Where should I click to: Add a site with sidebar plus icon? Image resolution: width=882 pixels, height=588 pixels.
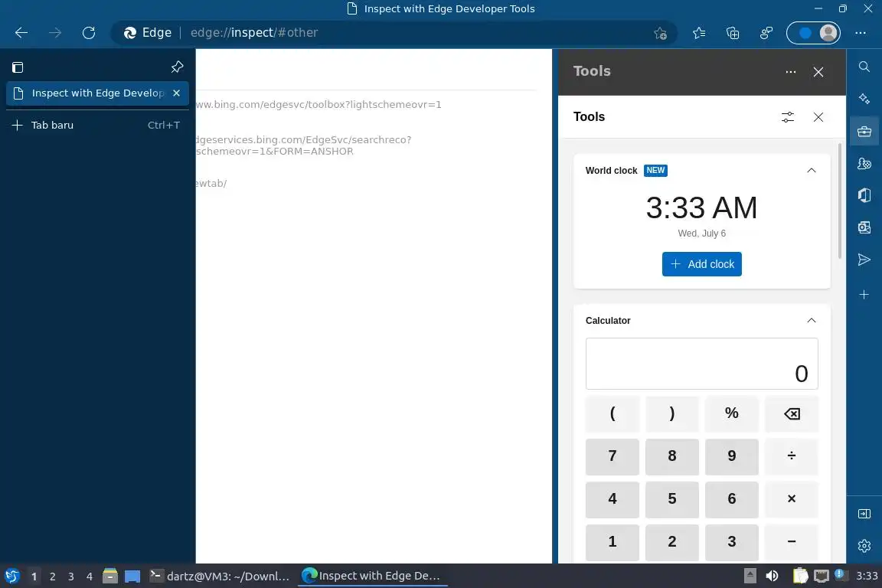click(x=864, y=295)
